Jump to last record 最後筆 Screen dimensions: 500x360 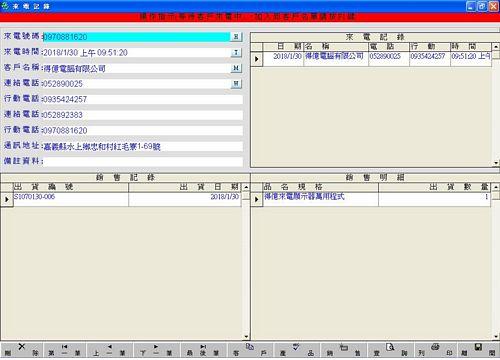point(203,350)
